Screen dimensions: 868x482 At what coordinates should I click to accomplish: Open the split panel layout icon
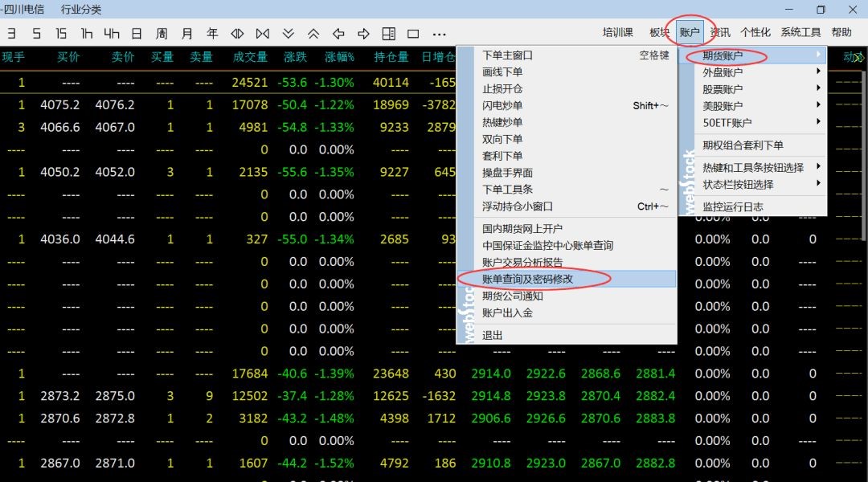point(388,34)
